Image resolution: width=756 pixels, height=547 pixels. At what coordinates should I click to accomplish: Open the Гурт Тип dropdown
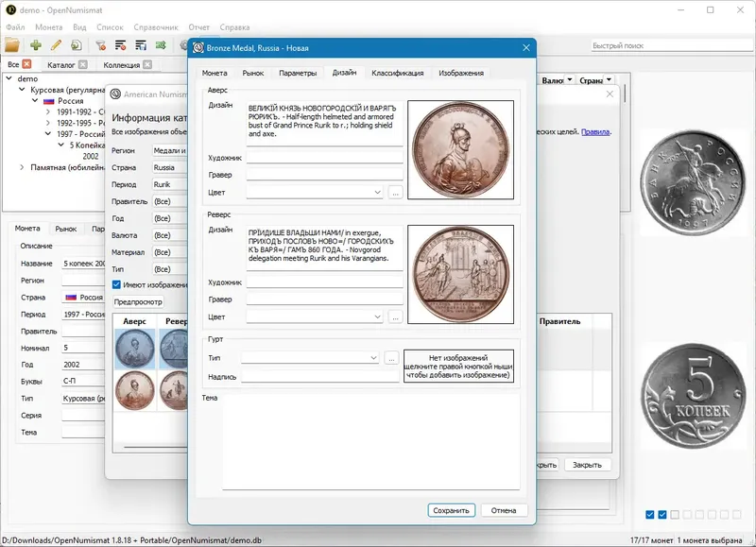tap(373, 358)
